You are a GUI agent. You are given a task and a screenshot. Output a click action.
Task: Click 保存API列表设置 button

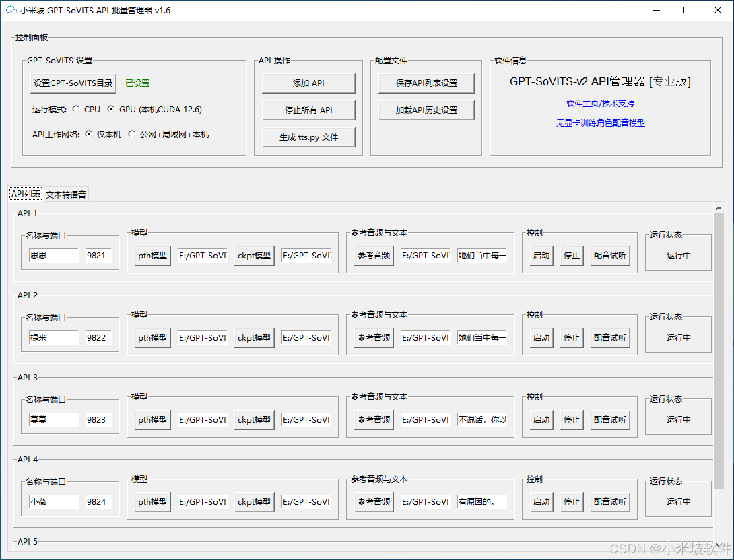tap(426, 83)
